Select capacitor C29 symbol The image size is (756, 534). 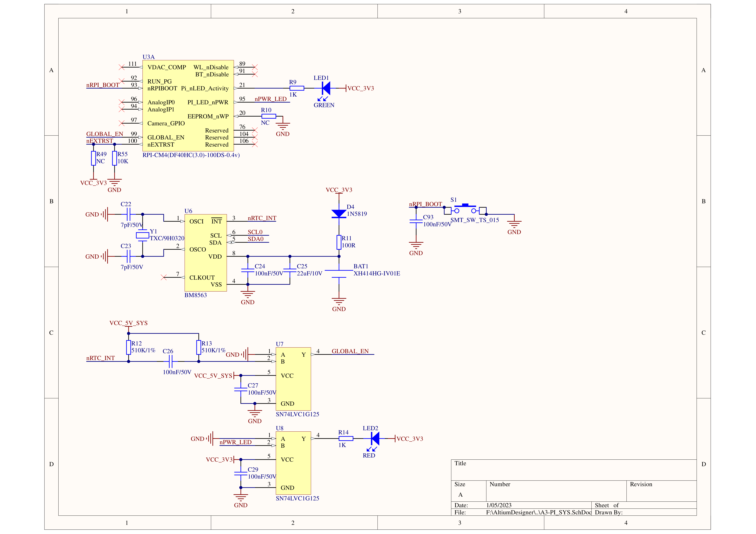[241, 473]
